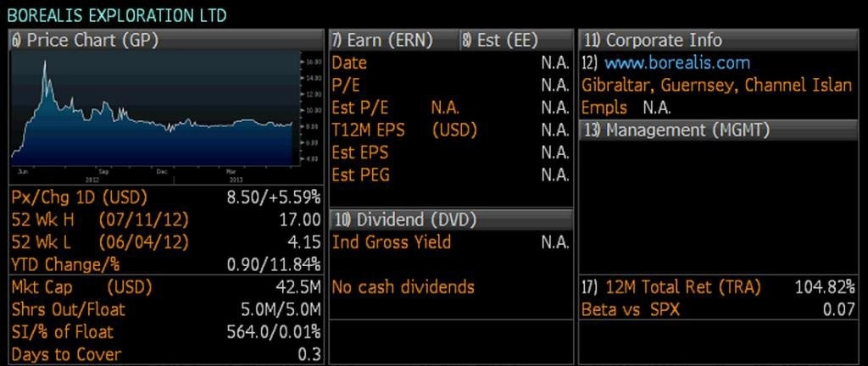Viewport: 868px width, 366px height.
Task: Visit the www.borealis.com link
Action: coord(677,63)
